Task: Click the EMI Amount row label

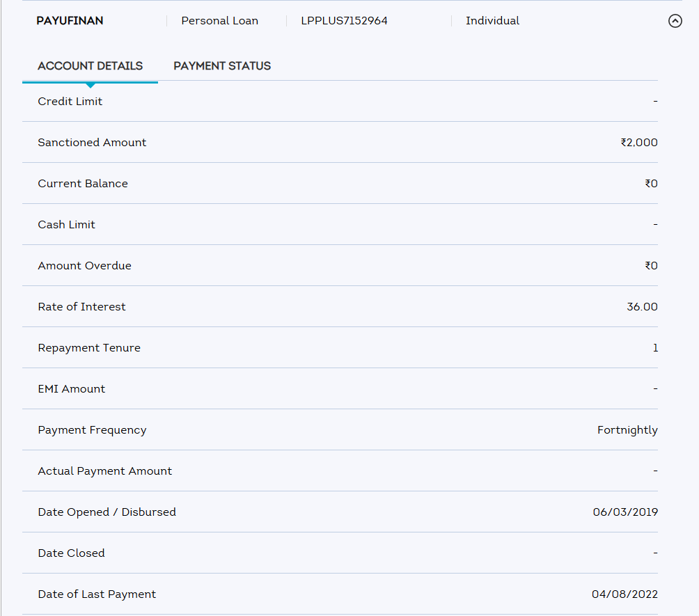Action: 71,389
